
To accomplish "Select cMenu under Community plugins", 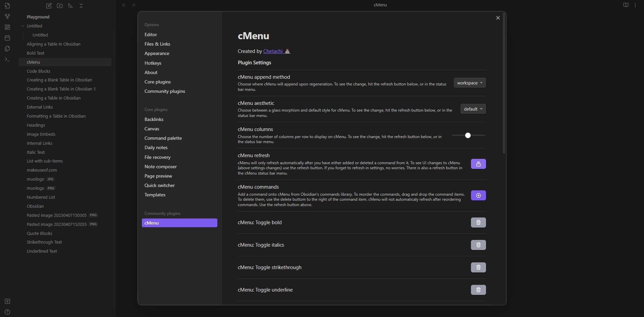I will [x=179, y=223].
